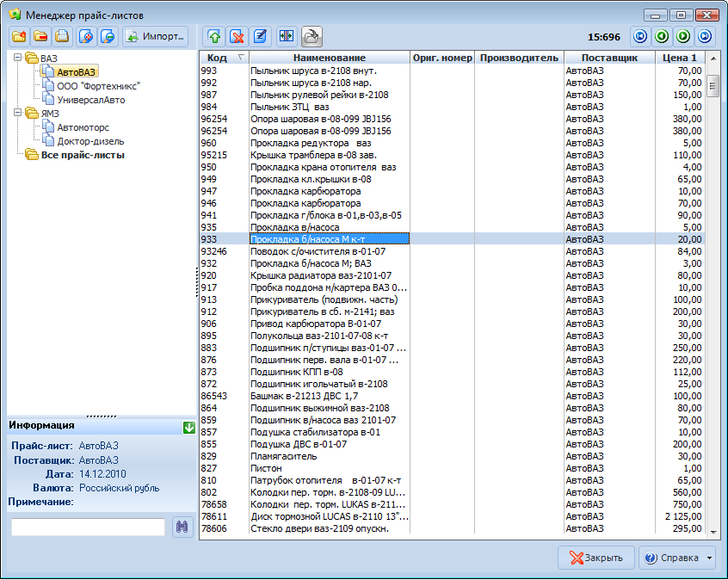Click the fit column widths icon
The height and width of the screenshot is (580, 728).
[286, 36]
